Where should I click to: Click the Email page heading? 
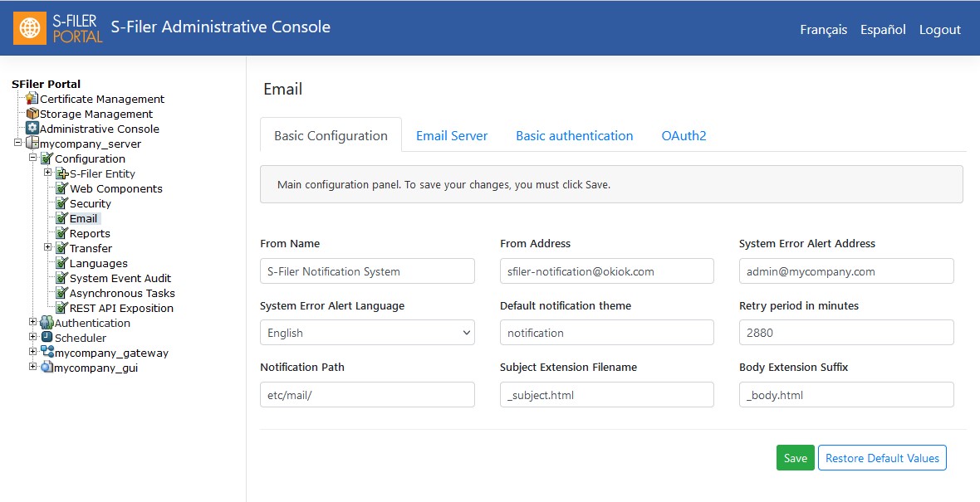[282, 89]
